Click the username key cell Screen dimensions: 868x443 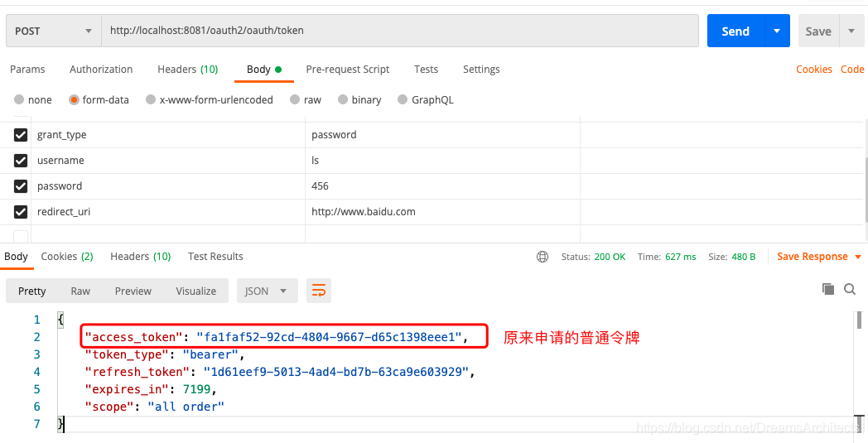coord(168,160)
